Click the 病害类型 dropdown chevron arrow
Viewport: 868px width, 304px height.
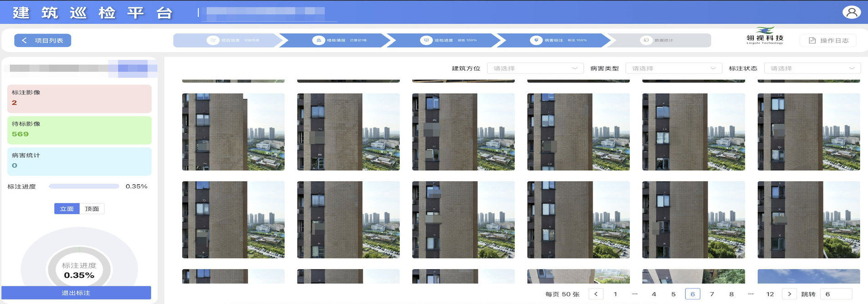tap(713, 68)
